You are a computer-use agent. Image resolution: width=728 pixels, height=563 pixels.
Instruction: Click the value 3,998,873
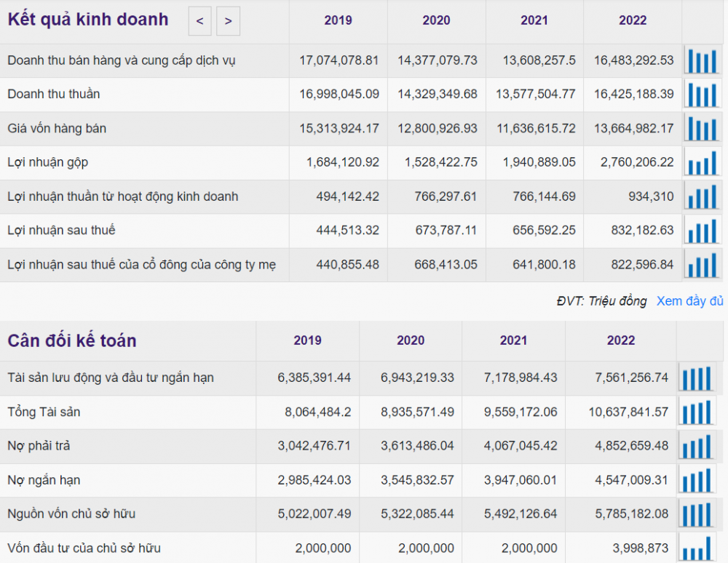point(641,548)
